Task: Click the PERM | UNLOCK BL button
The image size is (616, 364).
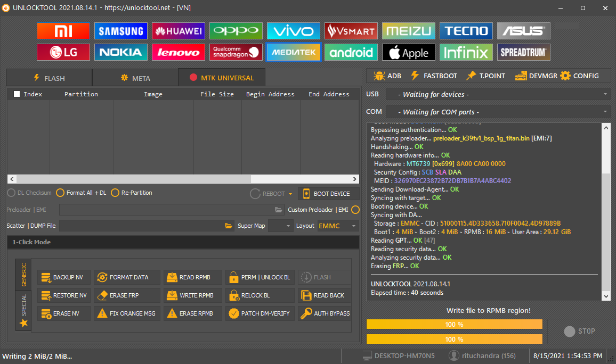Action: pyautogui.click(x=260, y=277)
